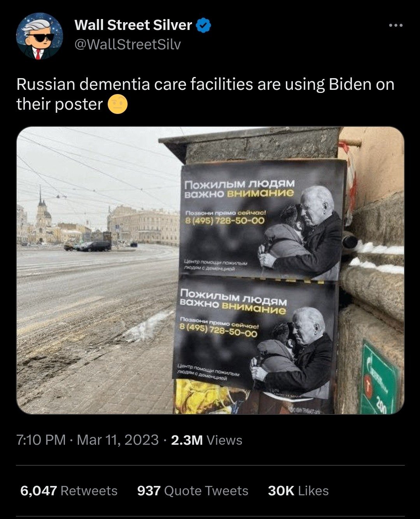Click the phone number on the upper poster
Image resolution: width=420 pixels, height=519 pixels.
point(225,221)
